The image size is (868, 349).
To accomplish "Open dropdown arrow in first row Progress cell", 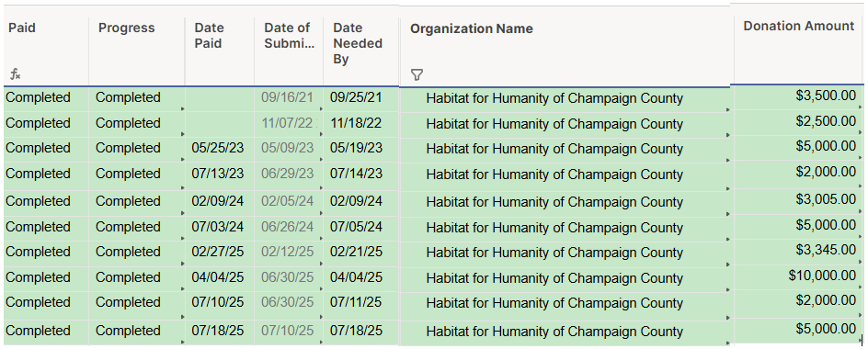I will 183,109.
